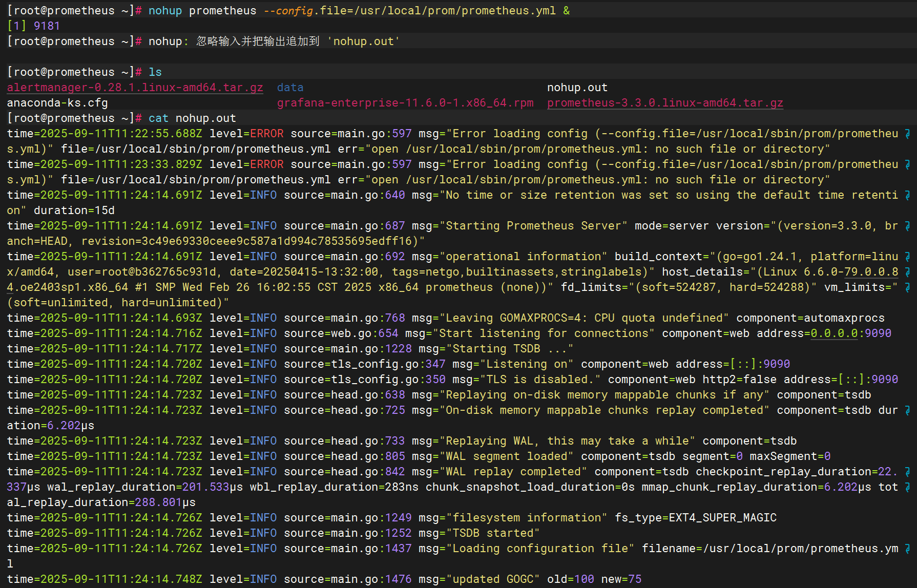917x588 pixels.
Task: Select the timestamp 2025-09-11T11:23:33.829Z
Action: click(121, 164)
